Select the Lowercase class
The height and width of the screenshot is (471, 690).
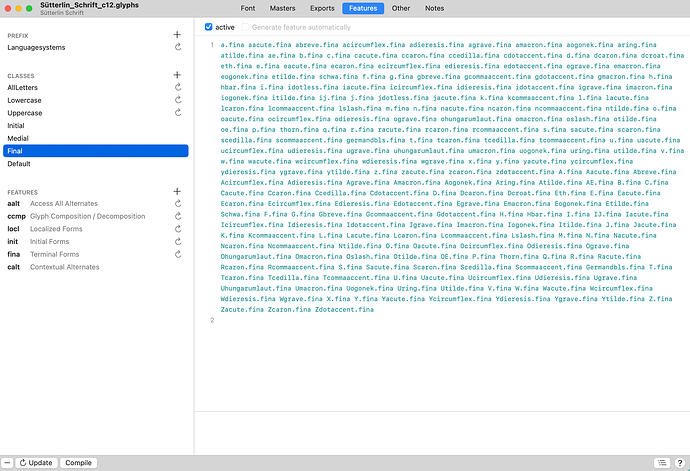click(24, 100)
